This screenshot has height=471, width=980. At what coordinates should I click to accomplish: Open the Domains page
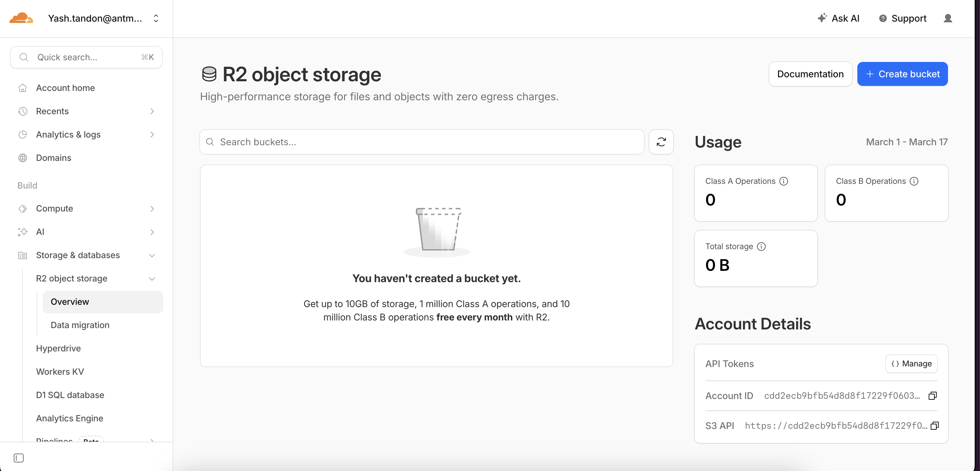(x=54, y=158)
